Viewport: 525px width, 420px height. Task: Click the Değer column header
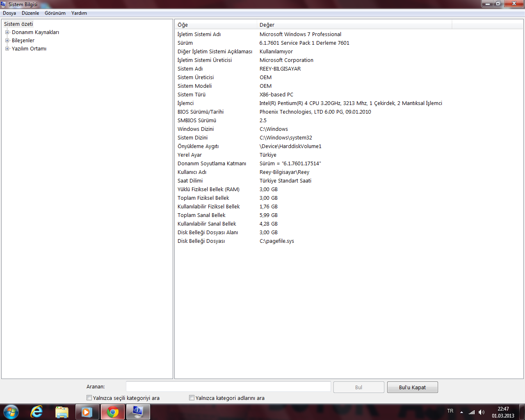(354, 25)
